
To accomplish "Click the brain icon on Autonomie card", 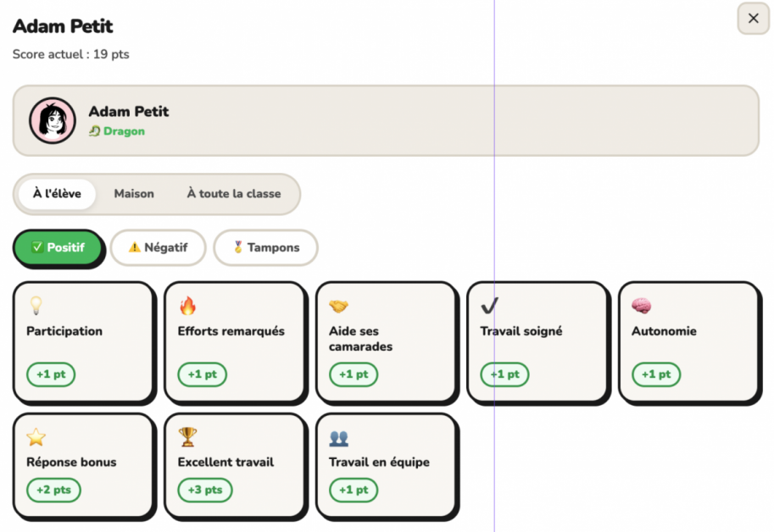I will [x=641, y=306].
